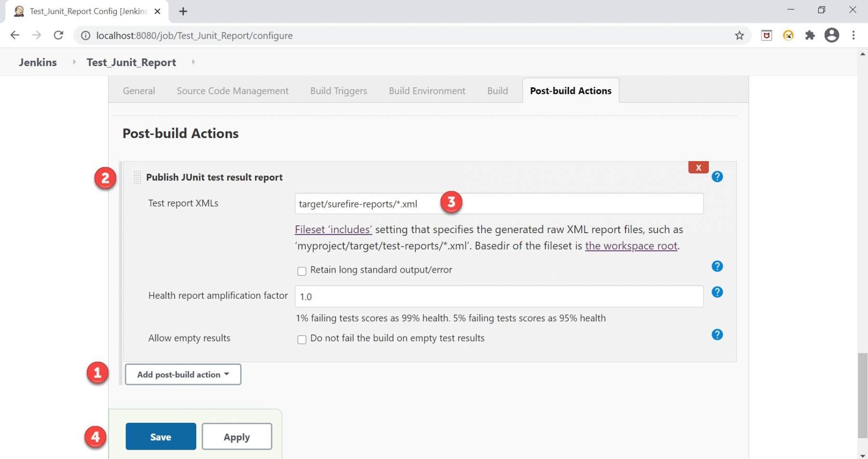Go to Jenkins home breadcrumb
868x459 pixels.
click(38, 62)
